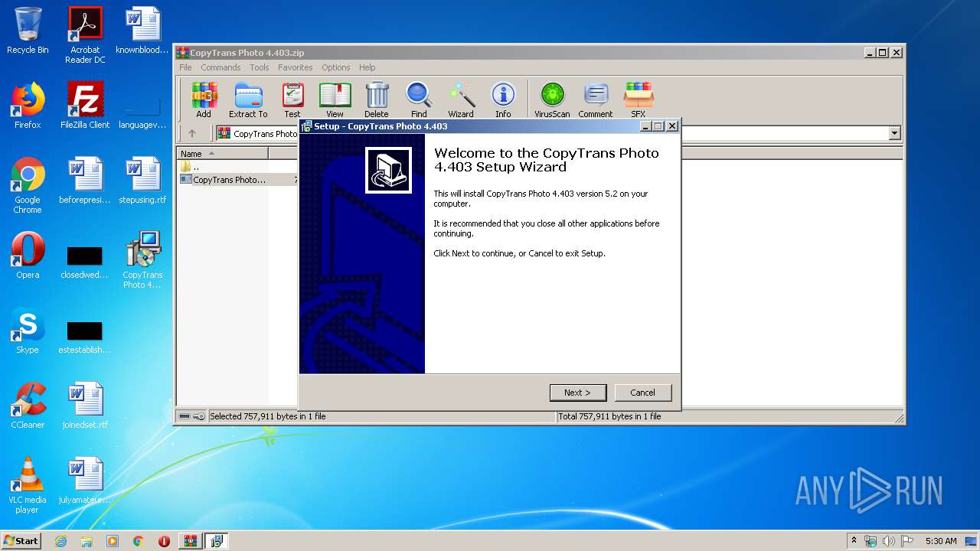Open Google Chrome desktop shortcut
This screenshot has width=980, height=551.
28,185
